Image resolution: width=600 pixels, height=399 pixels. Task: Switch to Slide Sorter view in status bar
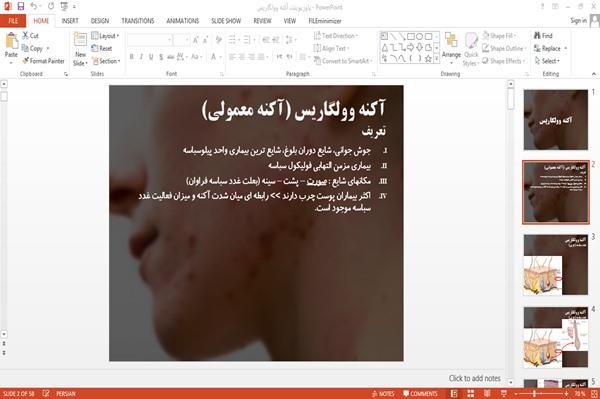tap(471, 393)
